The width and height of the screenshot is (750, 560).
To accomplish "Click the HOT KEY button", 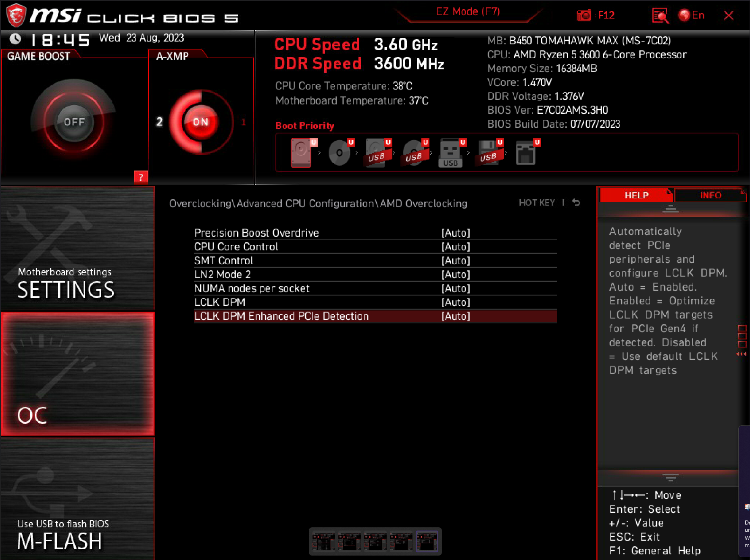I will [537, 202].
